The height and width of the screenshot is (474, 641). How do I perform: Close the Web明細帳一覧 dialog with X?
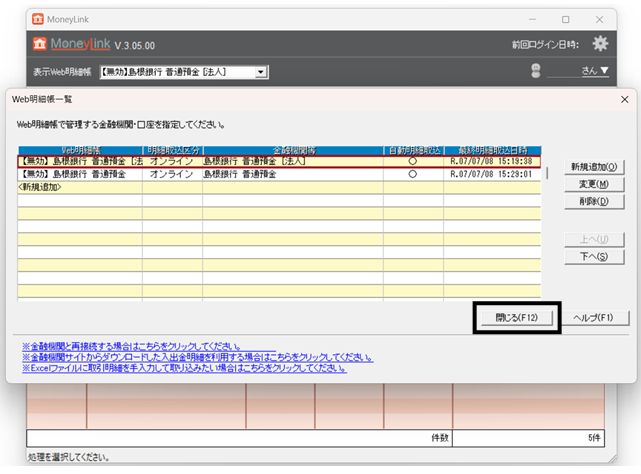pyautogui.click(x=624, y=99)
